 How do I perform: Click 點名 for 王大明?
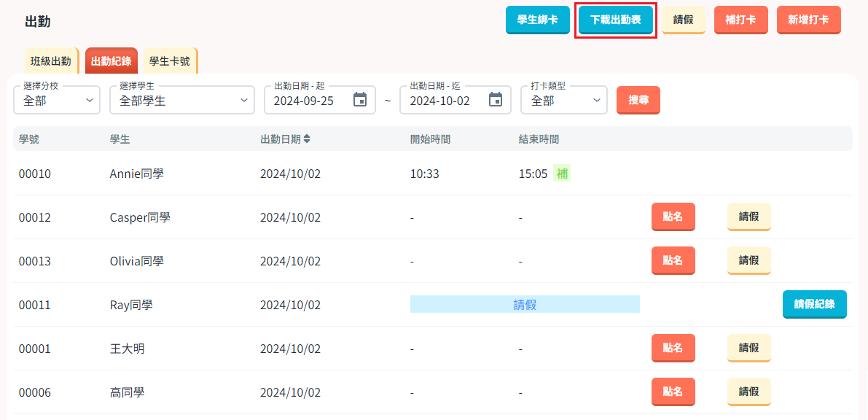[x=673, y=349]
